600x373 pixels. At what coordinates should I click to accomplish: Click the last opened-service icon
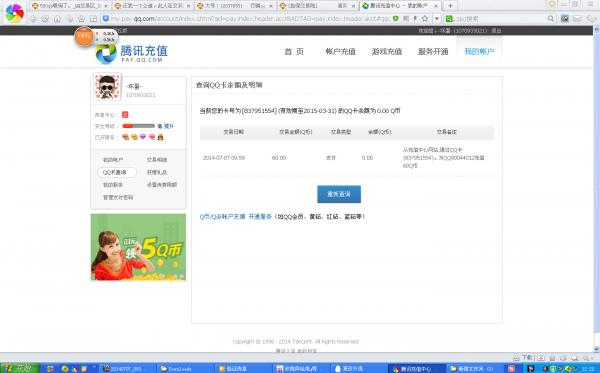click(160, 137)
